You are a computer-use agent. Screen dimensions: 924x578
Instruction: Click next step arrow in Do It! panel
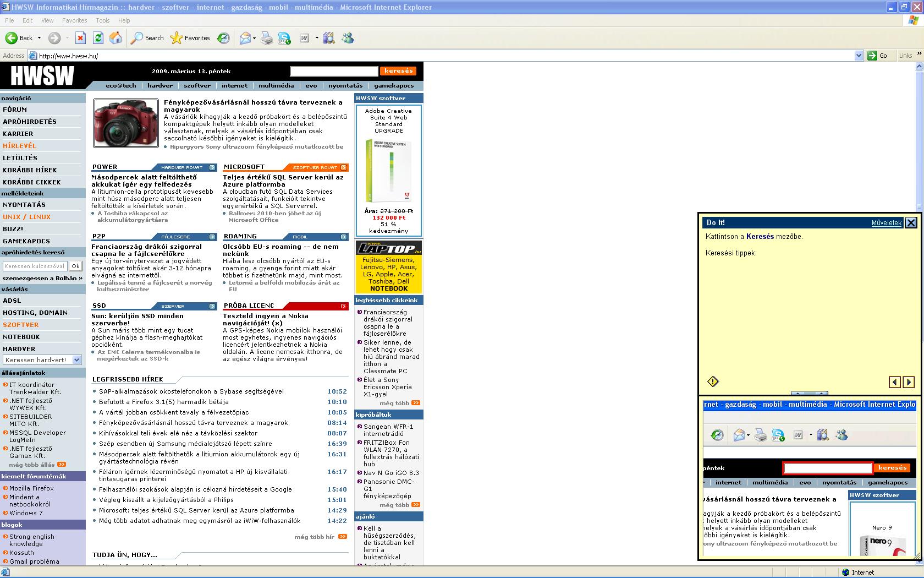tap(909, 382)
